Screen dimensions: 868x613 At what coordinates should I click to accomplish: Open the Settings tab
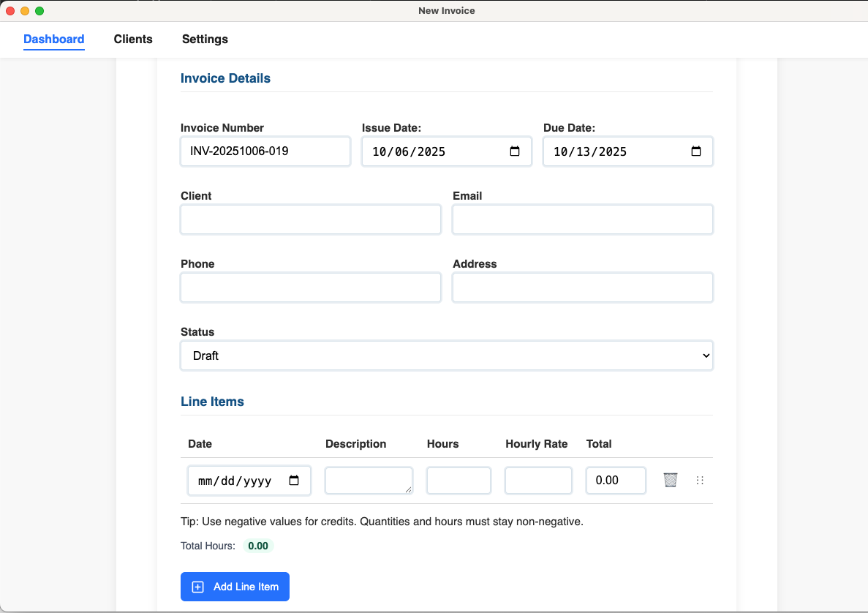[205, 40]
